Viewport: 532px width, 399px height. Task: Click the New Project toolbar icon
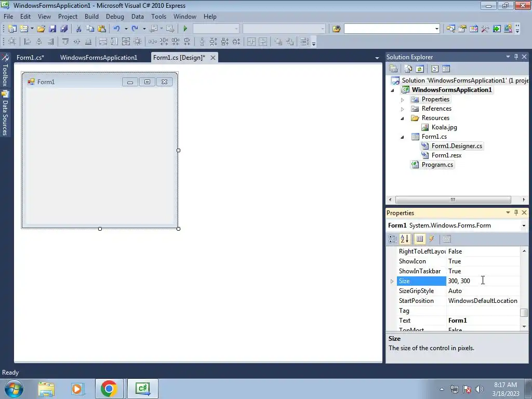12,29
